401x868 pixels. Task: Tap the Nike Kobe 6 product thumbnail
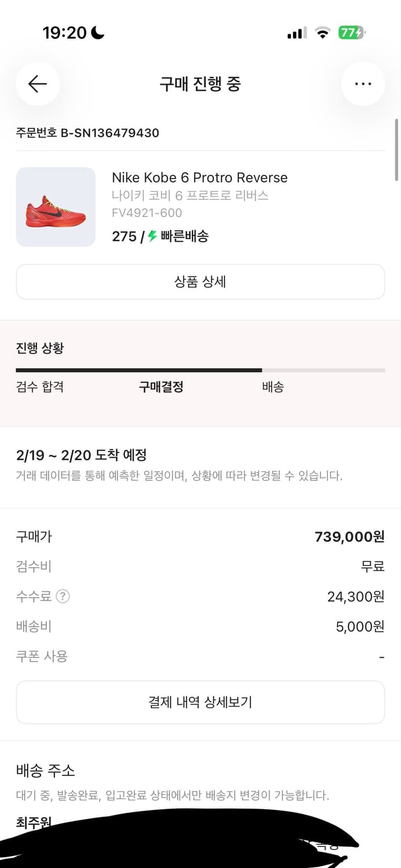click(56, 207)
